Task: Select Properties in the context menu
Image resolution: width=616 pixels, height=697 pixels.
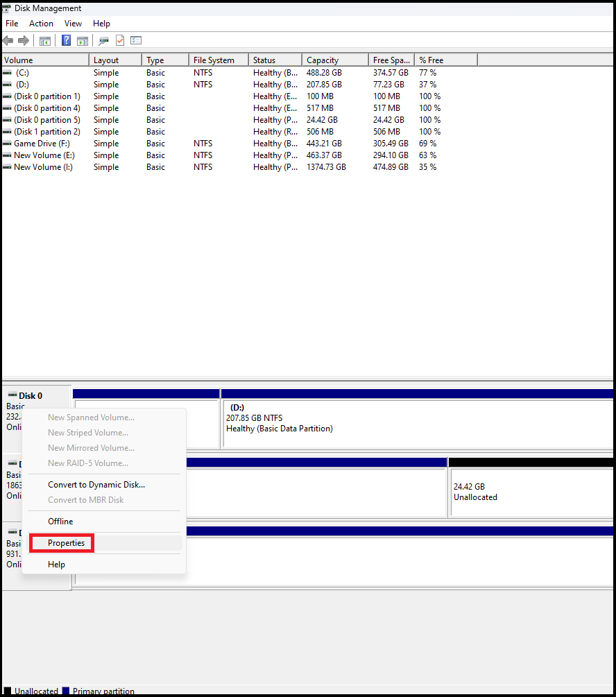Action: [x=66, y=543]
